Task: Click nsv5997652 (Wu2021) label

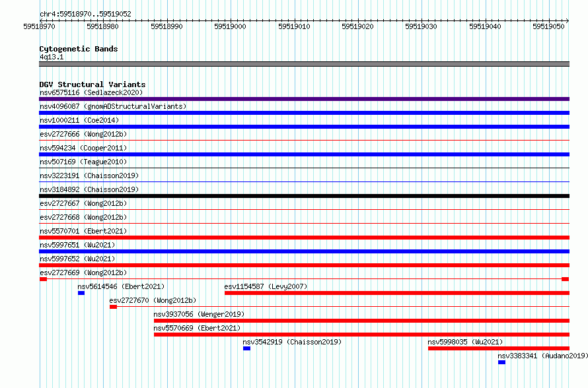Action: point(77,259)
